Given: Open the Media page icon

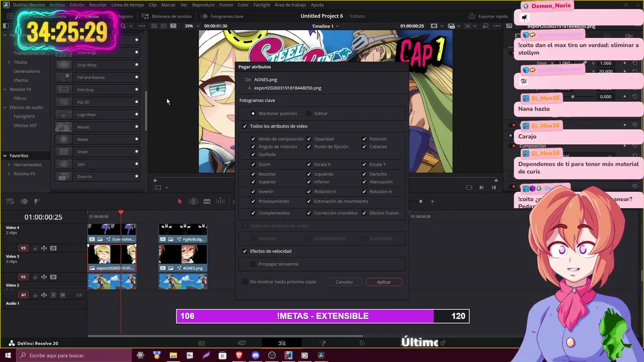Looking at the screenshot, I should (201, 343).
